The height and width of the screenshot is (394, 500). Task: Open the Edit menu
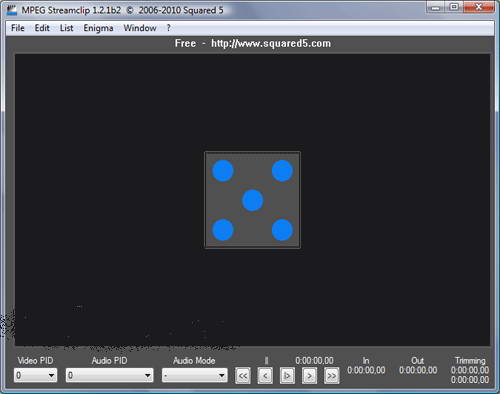[x=42, y=28]
